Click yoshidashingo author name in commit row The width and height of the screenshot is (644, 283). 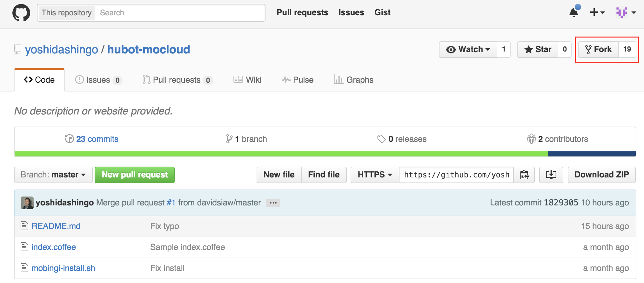click(65, 203)
